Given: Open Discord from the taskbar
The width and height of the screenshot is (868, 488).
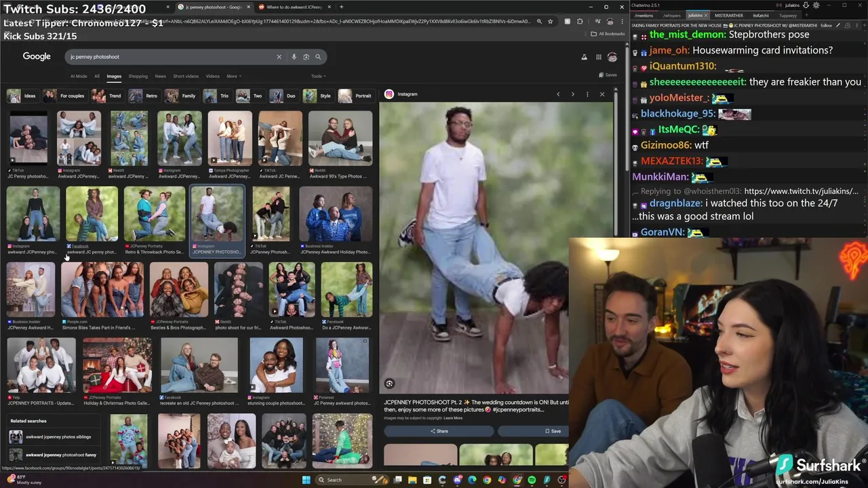Looking at the screenshot, I should [x=457, y=480].
